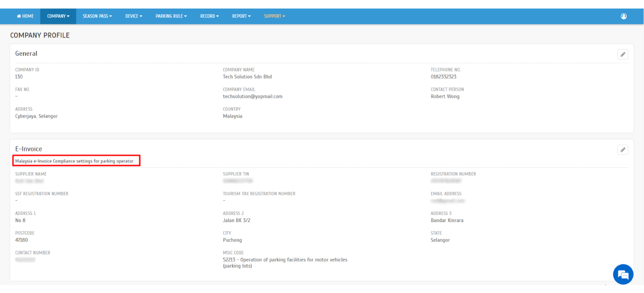Open the highlighted Support menu

tap(274, 16)
